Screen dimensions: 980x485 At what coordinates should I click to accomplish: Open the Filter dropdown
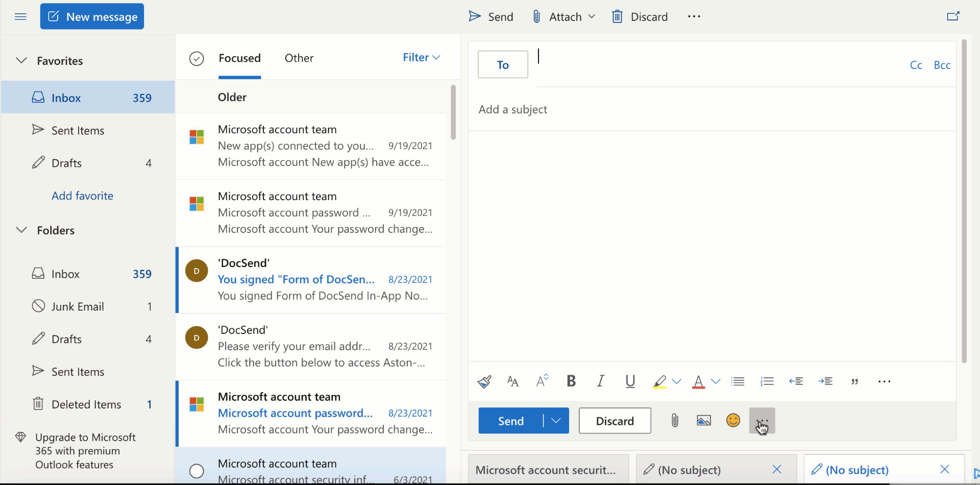(x=421, y=58)
